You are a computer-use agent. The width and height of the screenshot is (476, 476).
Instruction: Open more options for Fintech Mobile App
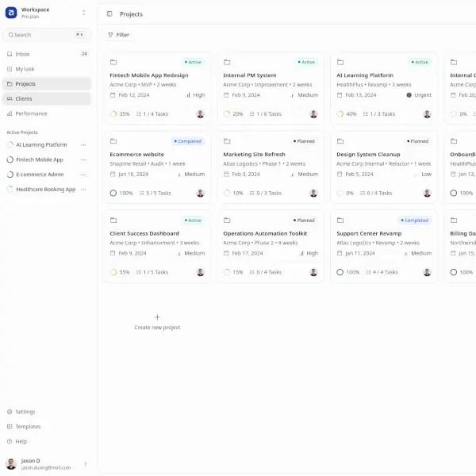coord(83,160)
